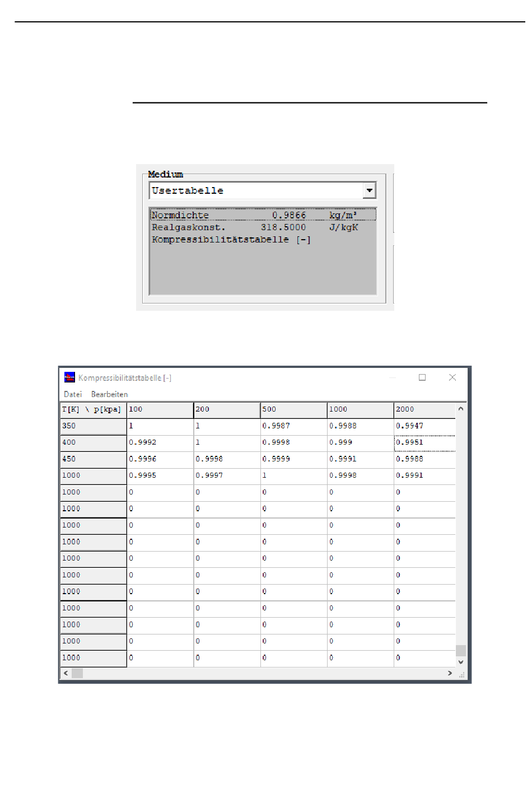Select the Realgaskonst. row

(263, 227)
